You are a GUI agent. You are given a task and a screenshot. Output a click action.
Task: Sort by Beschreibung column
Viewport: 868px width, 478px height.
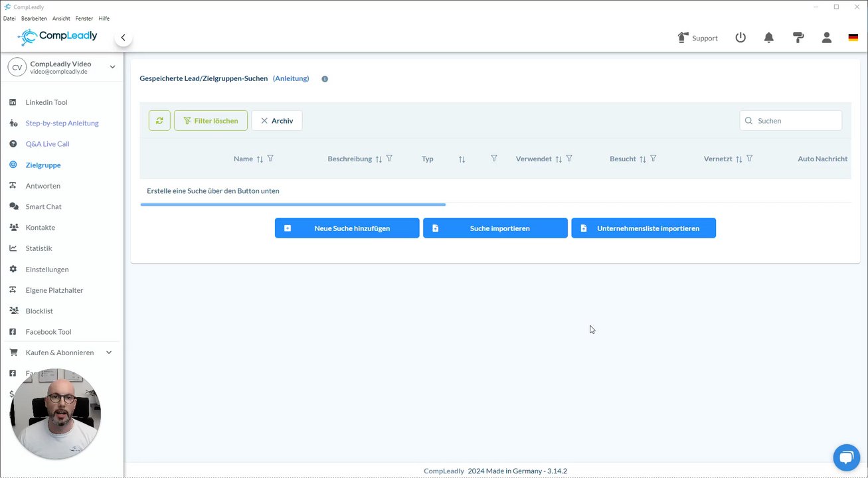pos(379,159)
